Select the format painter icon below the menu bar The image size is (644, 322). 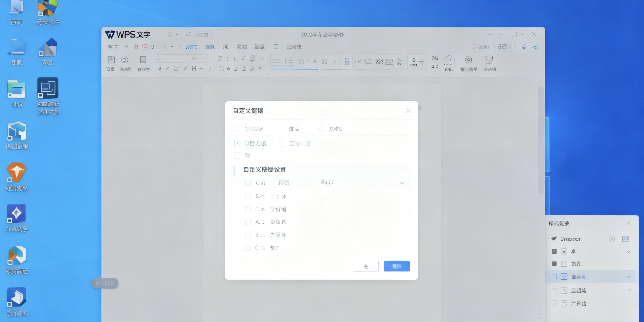(125, 63)
